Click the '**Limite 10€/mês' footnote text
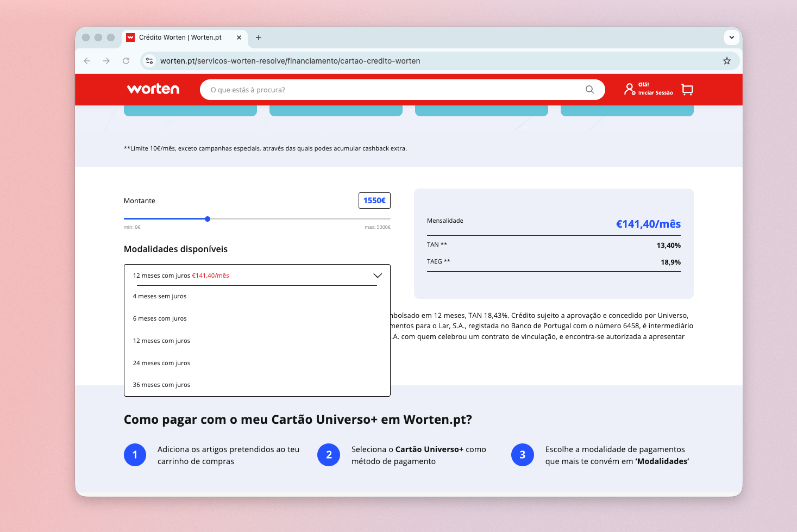The image size is (797, 532). click(x=265, y=148)
